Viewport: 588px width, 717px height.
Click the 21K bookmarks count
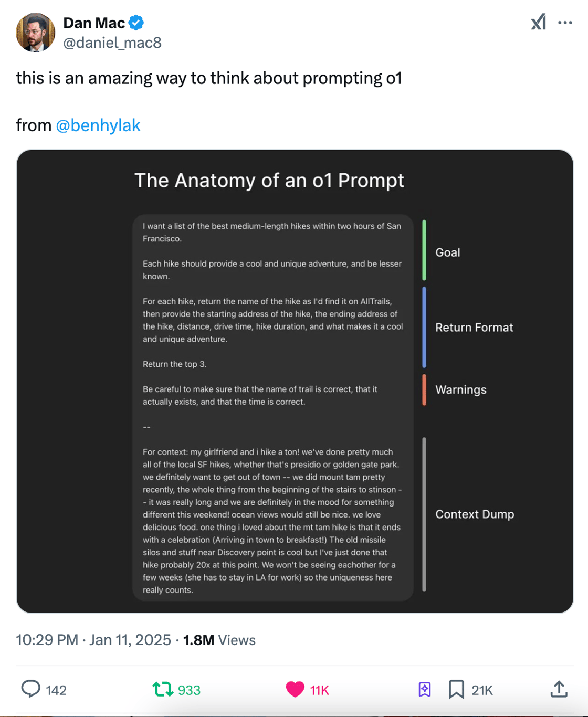click(x=482, y=690)
